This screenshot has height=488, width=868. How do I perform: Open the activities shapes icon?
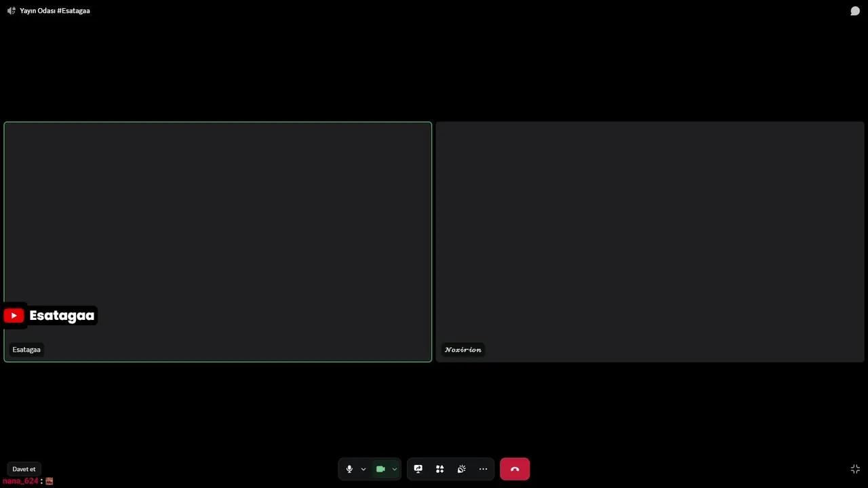[440, 469]
